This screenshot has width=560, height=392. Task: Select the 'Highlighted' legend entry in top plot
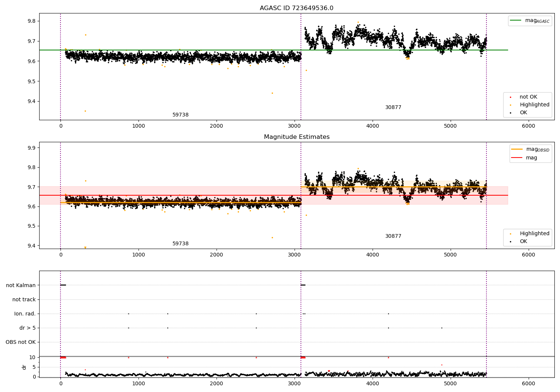coord(534,105)
